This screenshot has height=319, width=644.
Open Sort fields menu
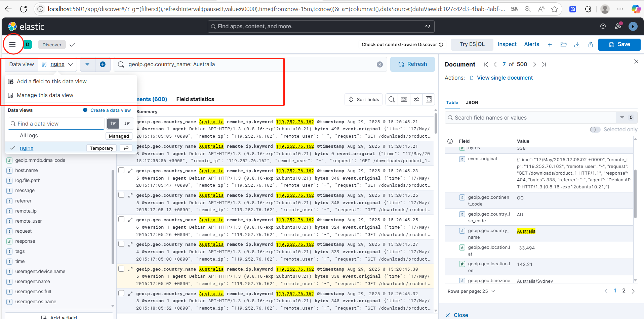point(364,99)
